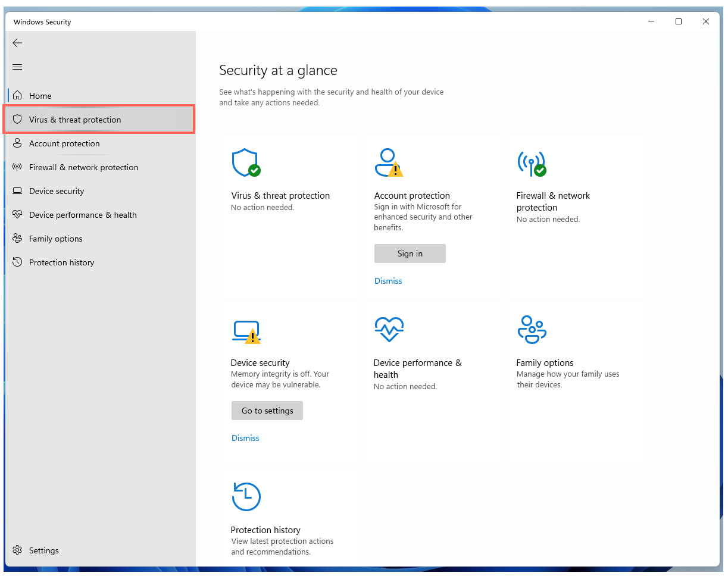
Task: Open the Family options tile people icon
Action: tap(532, 329)
